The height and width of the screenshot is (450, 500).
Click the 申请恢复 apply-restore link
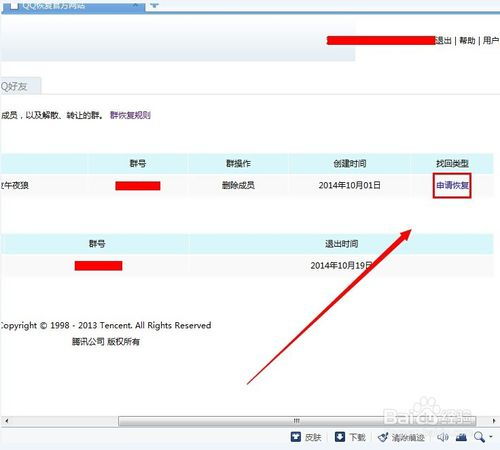(x=452, y=185)
